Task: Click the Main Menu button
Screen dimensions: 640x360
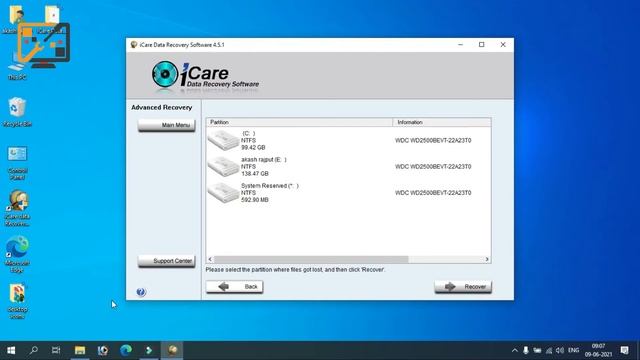Action: coord(167,125)
